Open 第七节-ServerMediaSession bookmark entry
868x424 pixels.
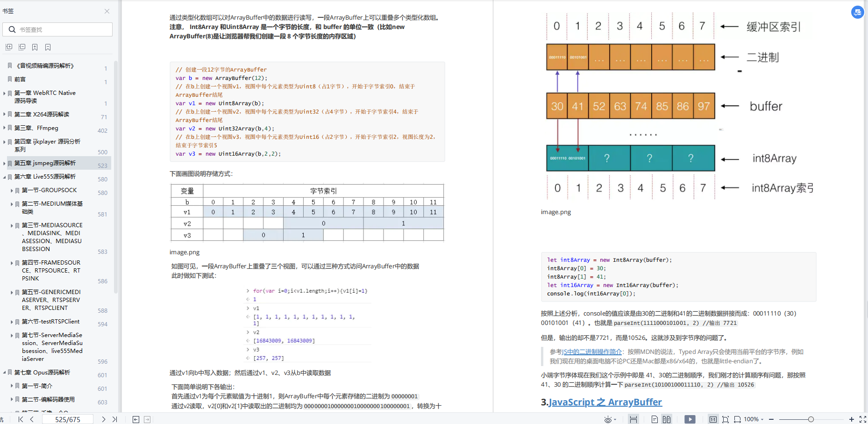point(52,347)
